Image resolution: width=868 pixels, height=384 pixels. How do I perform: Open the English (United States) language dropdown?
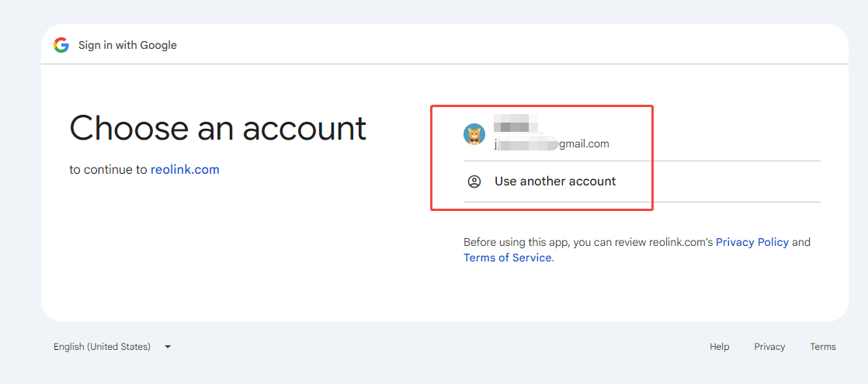click(113, 347)
